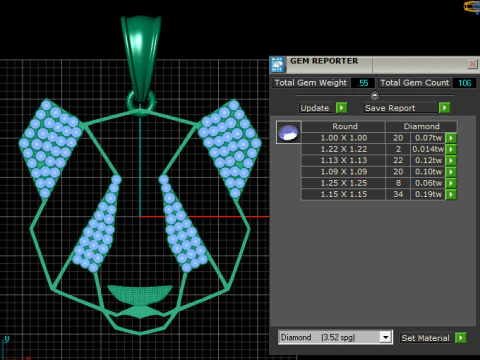Click the Set Material label
The height and width of the screenshot is (360, 480).
tap(426, 338)
